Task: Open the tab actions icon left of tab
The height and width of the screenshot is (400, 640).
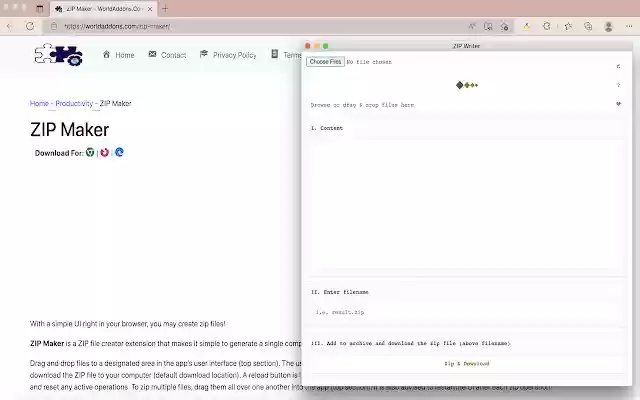Action: (x=40, y=9)
